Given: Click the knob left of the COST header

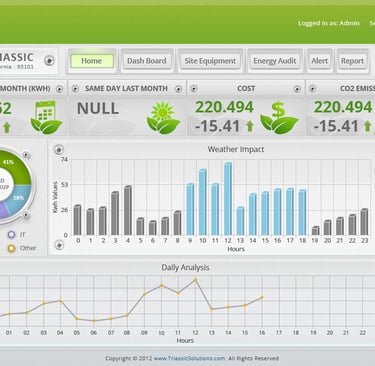Looking at the screenshot, I should (x=194, y=89).
